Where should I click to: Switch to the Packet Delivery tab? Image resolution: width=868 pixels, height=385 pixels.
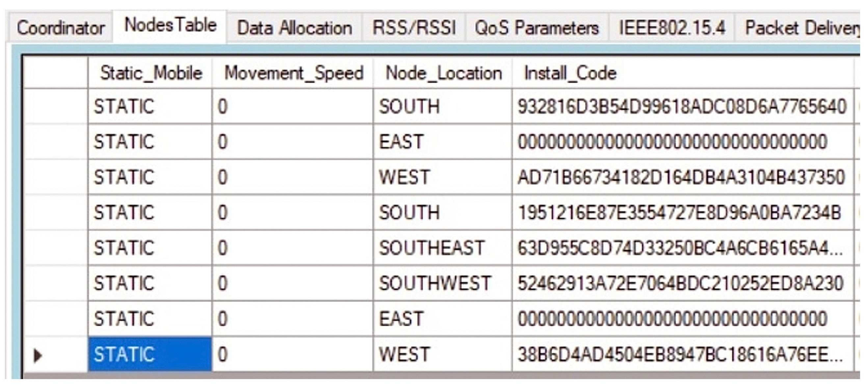[802, 28]
